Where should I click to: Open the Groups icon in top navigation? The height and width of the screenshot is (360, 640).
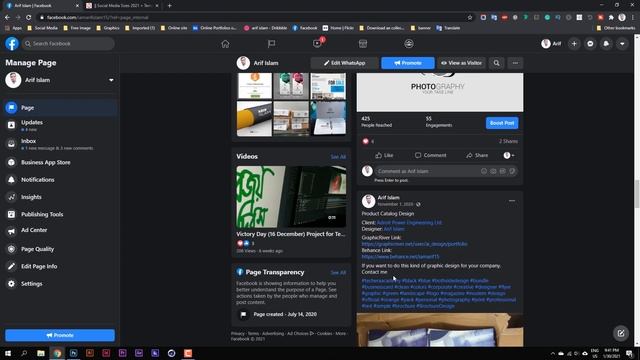pyautogui.click(x=409, y=44)
